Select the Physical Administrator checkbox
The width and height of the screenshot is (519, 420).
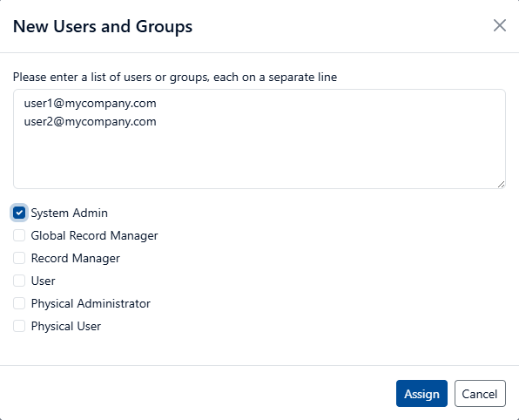click(x=19, y=303)
